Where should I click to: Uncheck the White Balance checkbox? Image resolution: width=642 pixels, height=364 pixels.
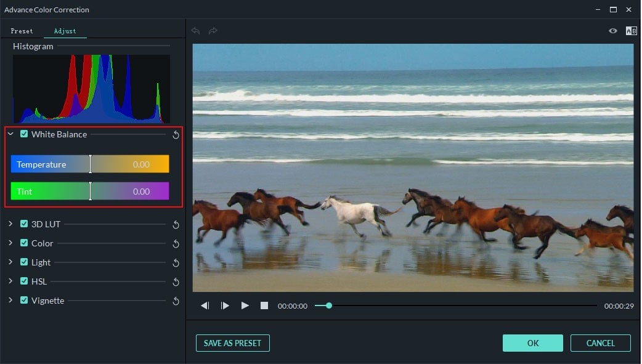tap(24, 134)
